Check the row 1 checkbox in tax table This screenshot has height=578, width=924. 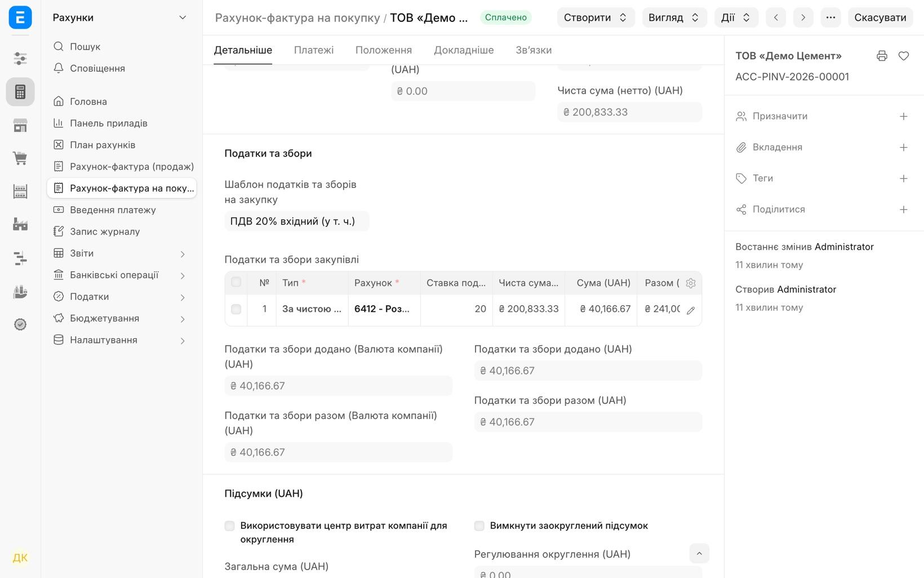236,309
